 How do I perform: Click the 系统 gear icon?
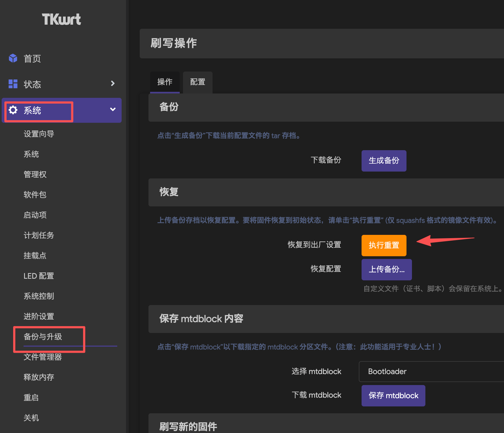pyautogui.click(x=13, y=110)
